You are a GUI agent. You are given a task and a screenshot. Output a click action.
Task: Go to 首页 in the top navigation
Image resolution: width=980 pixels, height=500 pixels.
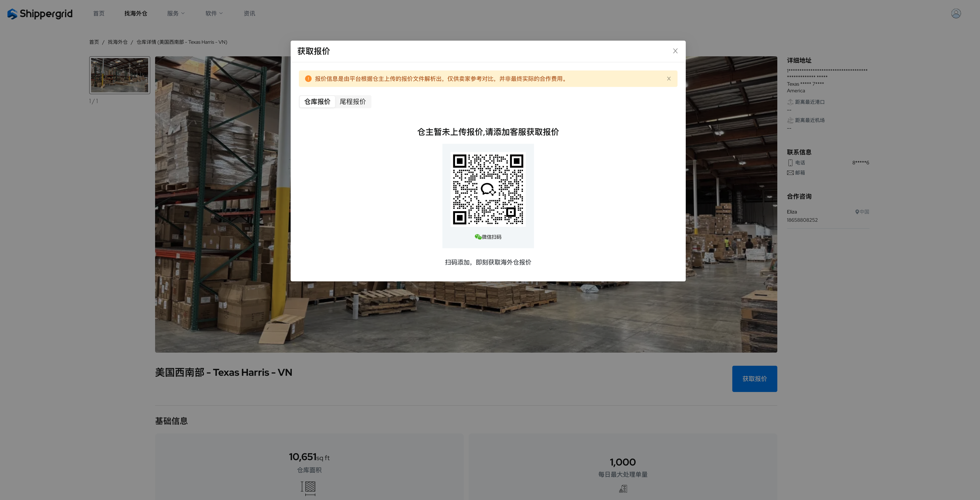click(99, 13)
